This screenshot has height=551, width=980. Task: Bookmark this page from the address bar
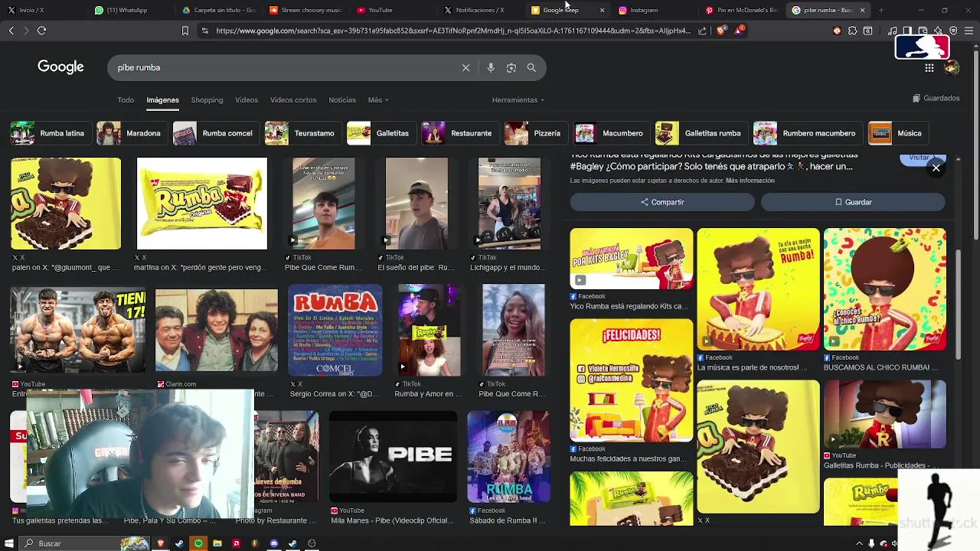[185, 31]
